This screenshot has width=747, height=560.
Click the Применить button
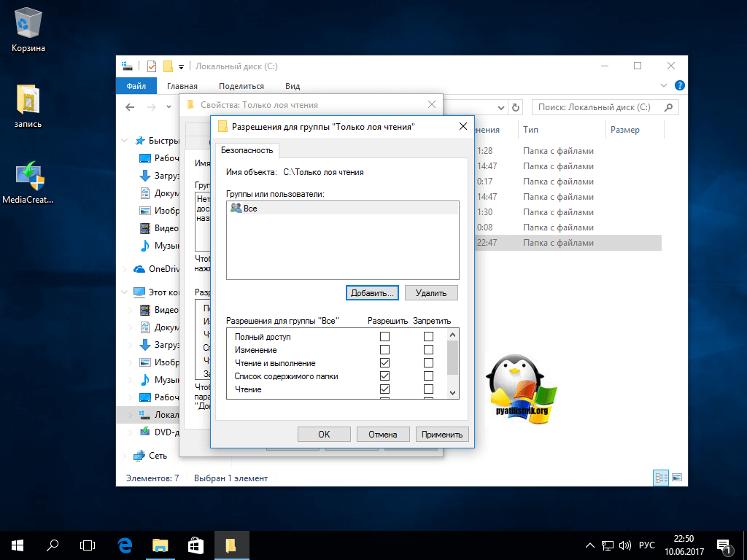point(442,435)
